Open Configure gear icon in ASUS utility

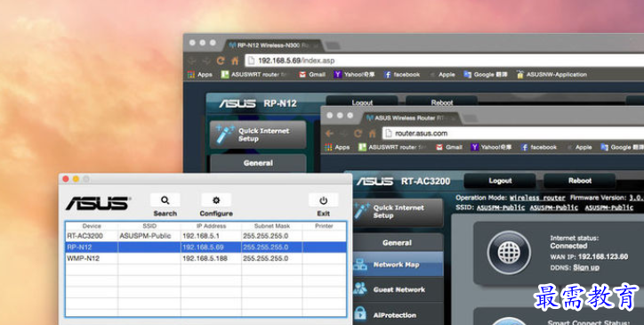[x=216, y=200]
